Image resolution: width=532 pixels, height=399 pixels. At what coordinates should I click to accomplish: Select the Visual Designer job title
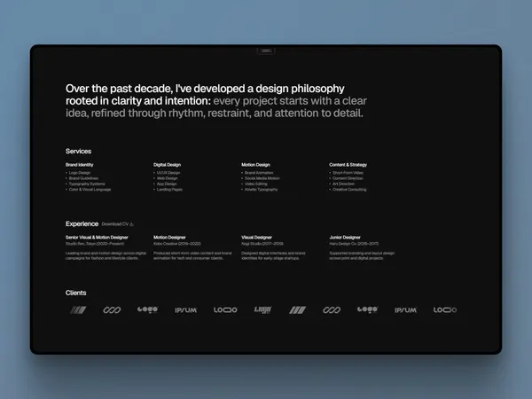(256, 238)
